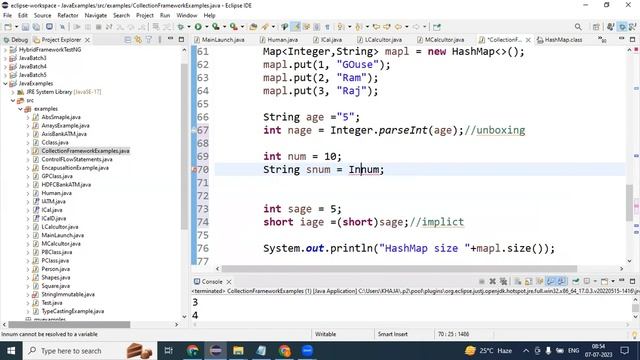Click Remove All Terminated Launches icon

coord(504,282)
